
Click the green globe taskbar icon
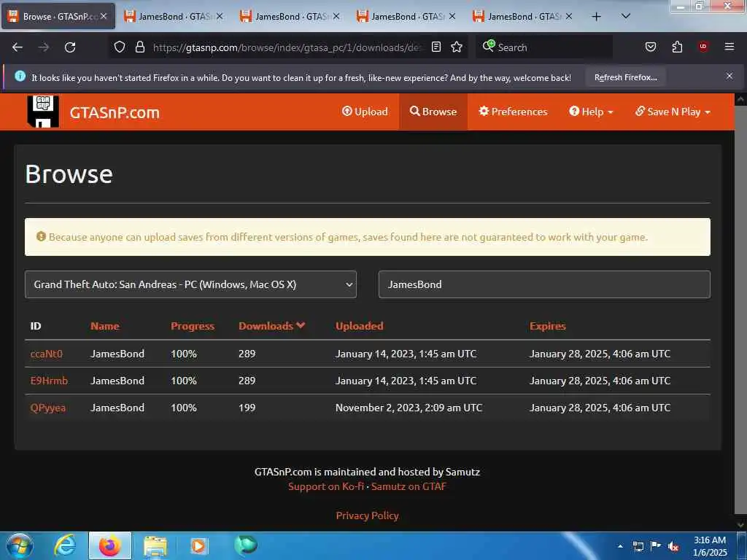(245, 545)
